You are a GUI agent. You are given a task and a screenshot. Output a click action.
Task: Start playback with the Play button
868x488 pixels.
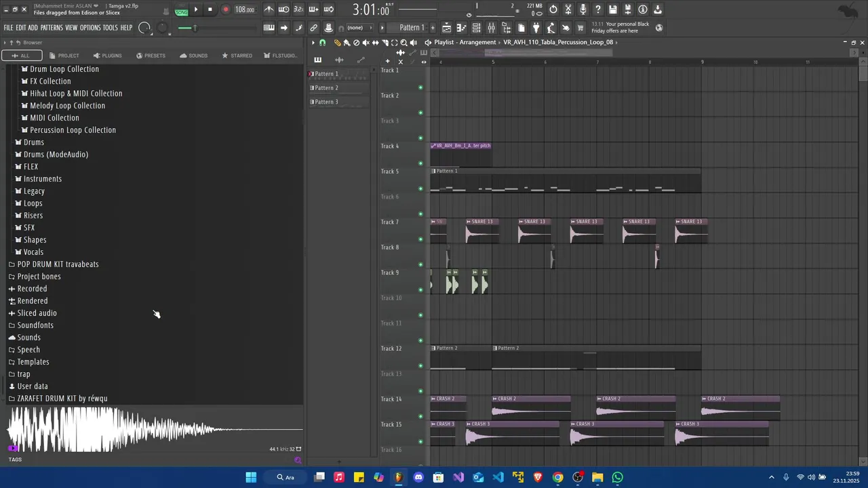coord(196,9)
